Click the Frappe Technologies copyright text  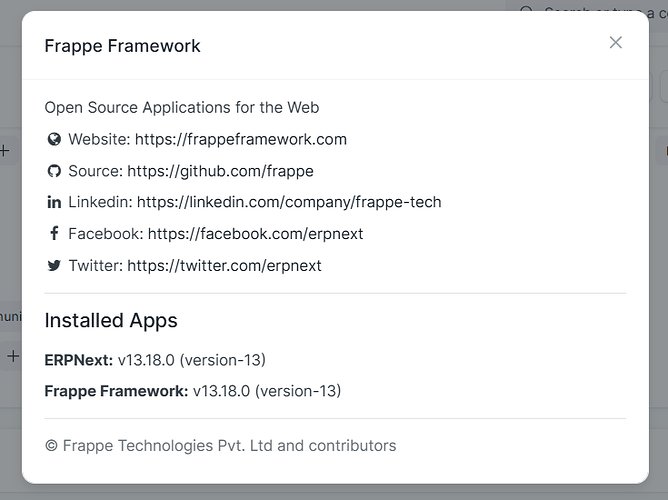click(x=220, y=446)
